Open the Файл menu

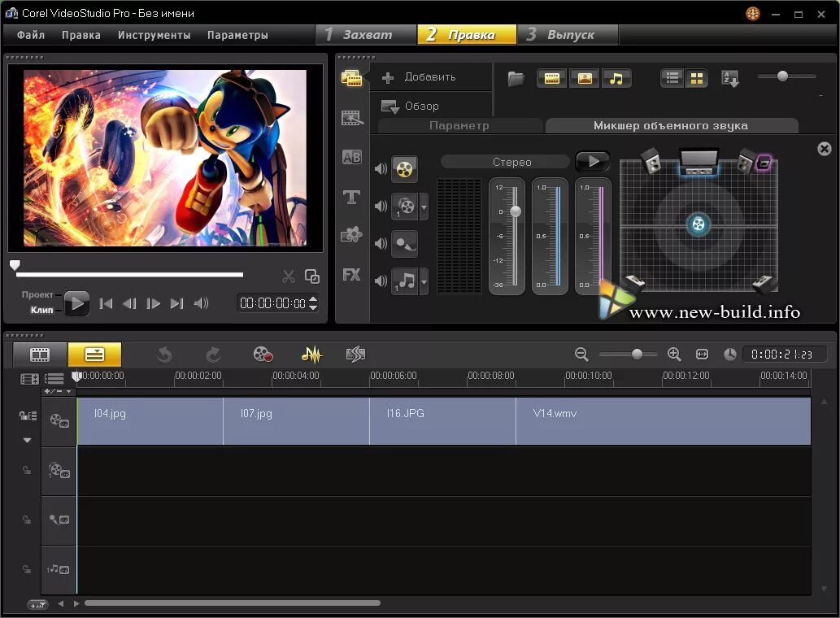coord(31,35)
